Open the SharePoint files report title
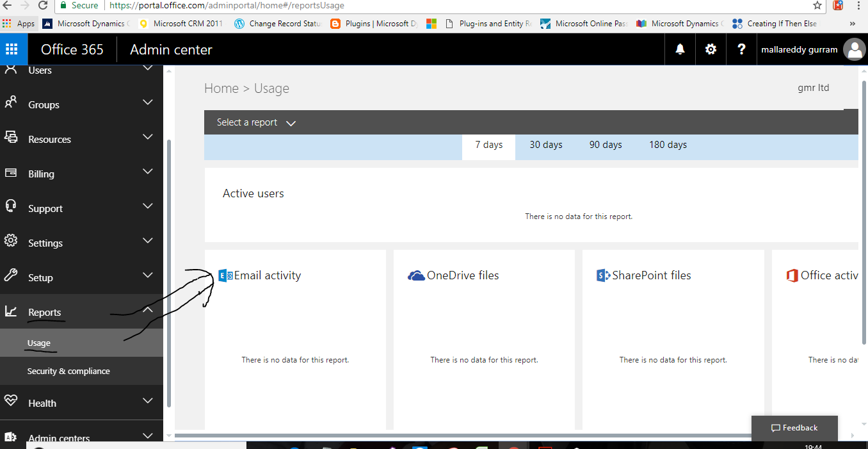Screen dimensions: 868x449 pos(652,275)
